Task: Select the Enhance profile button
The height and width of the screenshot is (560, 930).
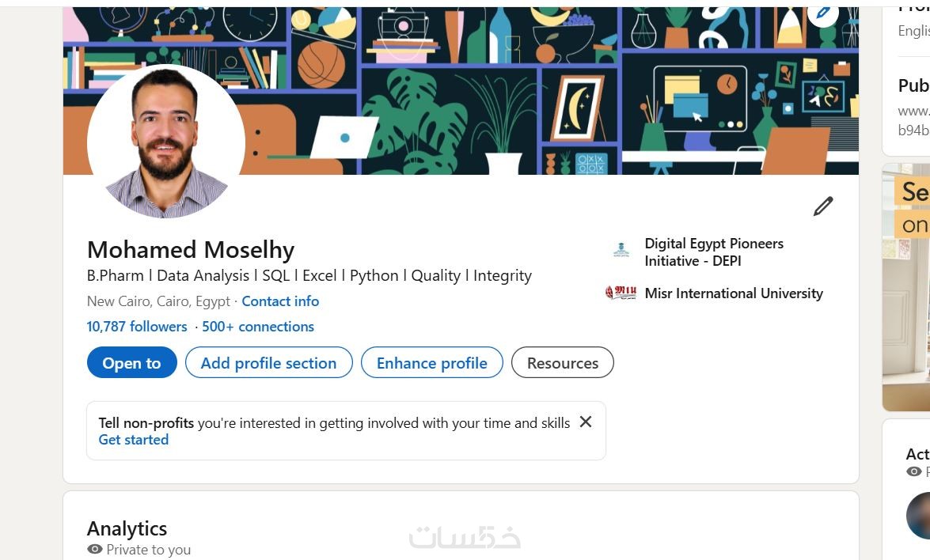Action: coord(431,363)
